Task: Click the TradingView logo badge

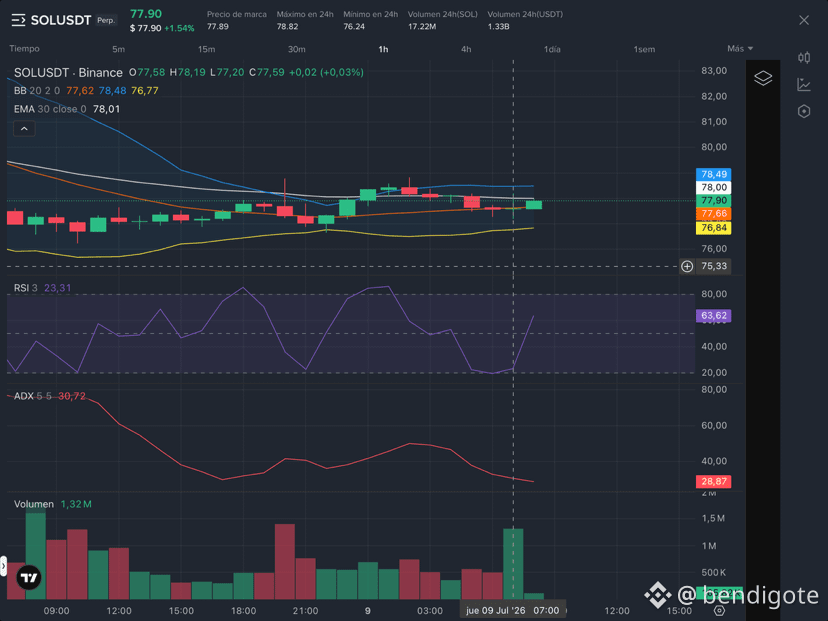Action: pyautogui.click(x=29, y=578)
